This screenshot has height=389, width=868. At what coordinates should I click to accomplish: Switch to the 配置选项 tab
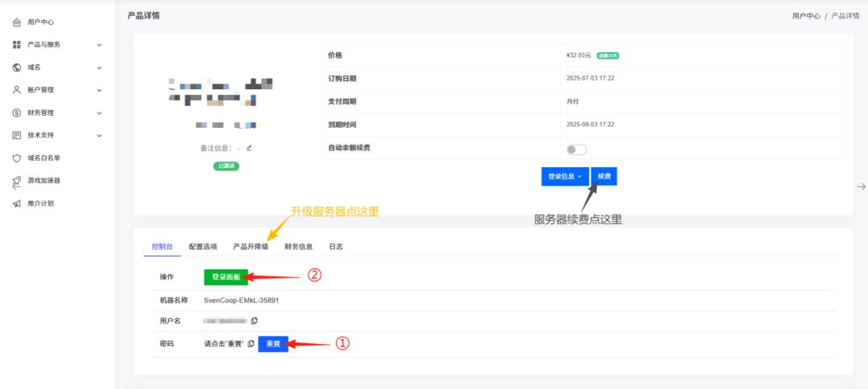(x=203, y=247)
